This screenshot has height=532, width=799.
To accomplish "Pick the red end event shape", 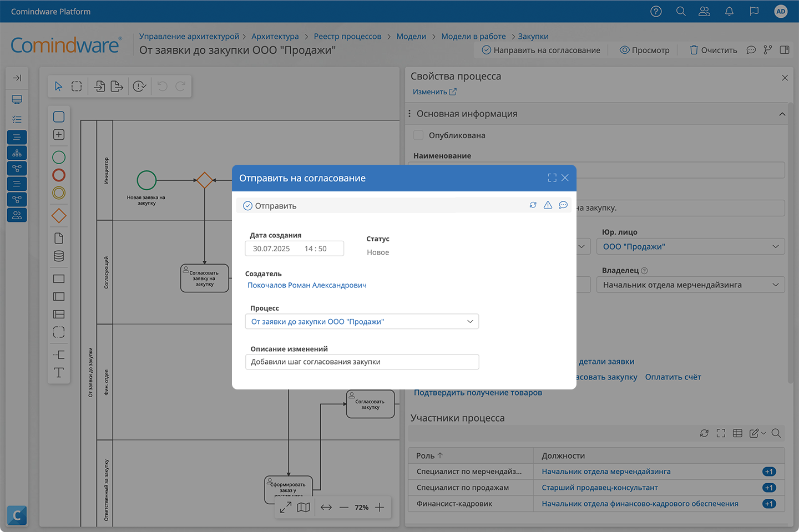I will [59, 175].
